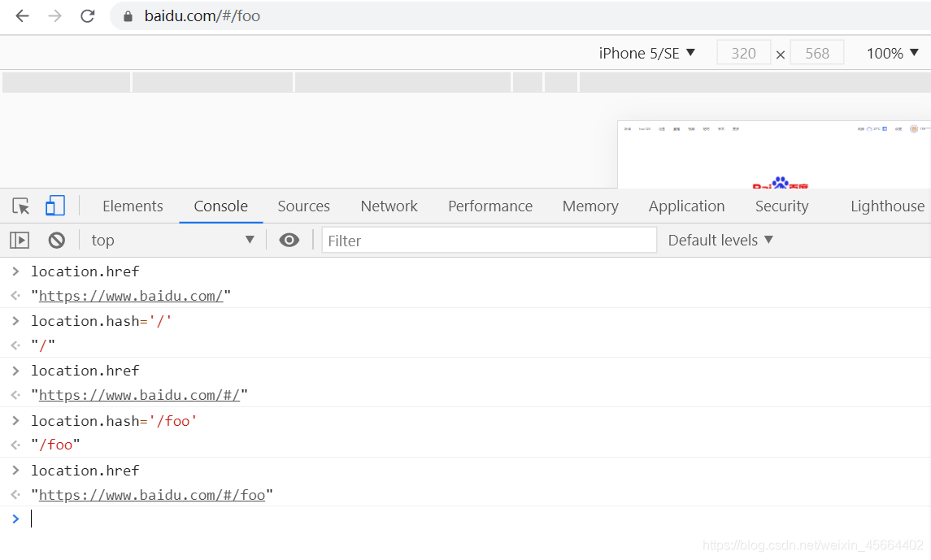Switch to the Lighthouse tab
This screenshot has width=931, height=560.
pos(887,206)
